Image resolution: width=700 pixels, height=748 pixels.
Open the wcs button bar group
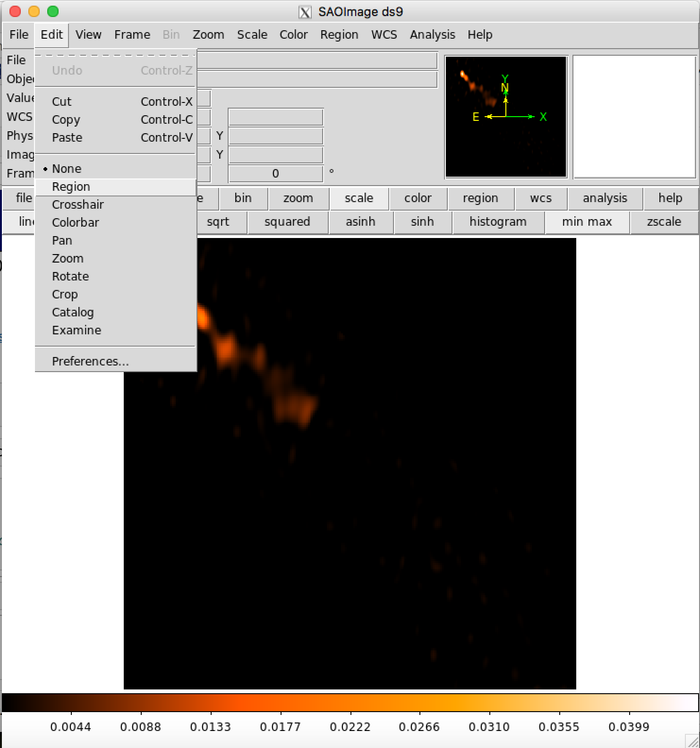(x=541, y=198)
